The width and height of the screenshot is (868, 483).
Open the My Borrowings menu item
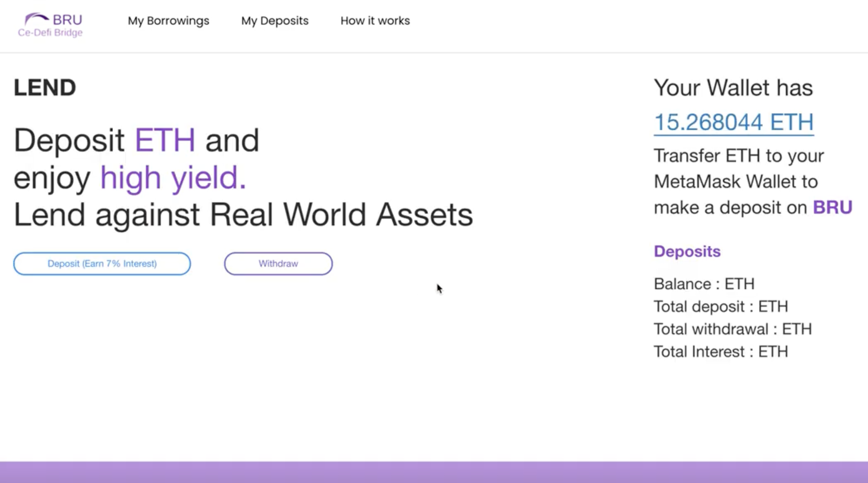pyautogui.click(x=168, y=21)
